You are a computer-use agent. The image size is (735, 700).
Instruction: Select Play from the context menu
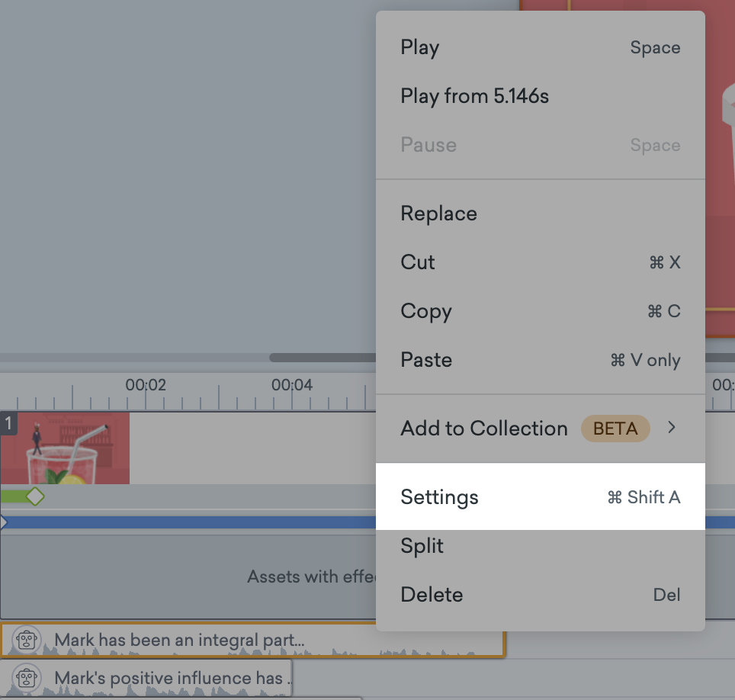[419, 47]
